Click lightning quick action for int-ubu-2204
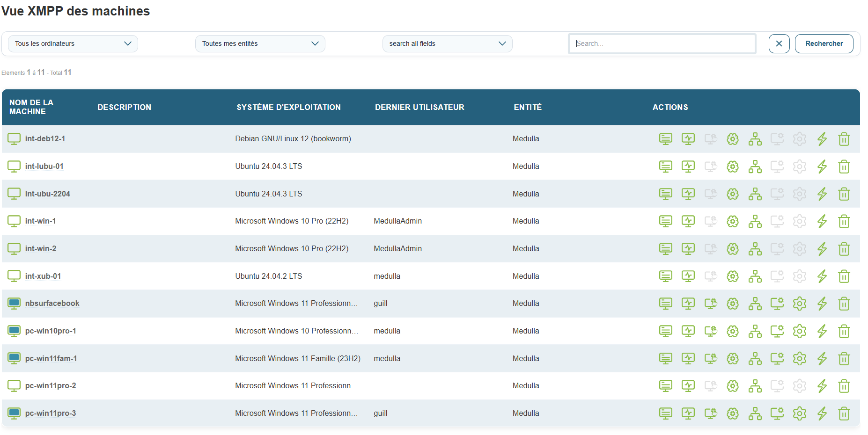 point(822,194)
